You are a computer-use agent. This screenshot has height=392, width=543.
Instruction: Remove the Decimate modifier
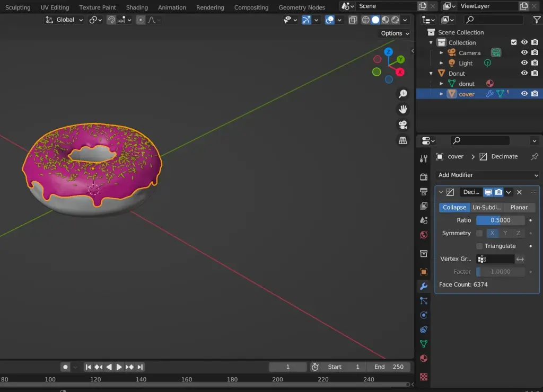[x=519, y=192]
